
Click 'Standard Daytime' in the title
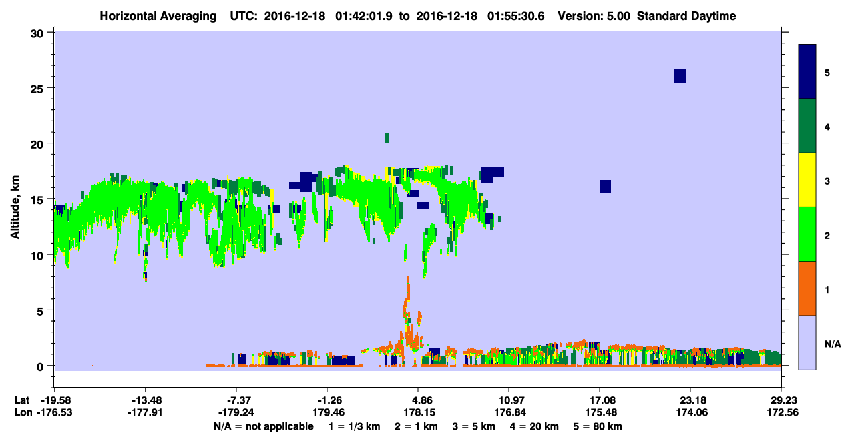click(686, 16)
